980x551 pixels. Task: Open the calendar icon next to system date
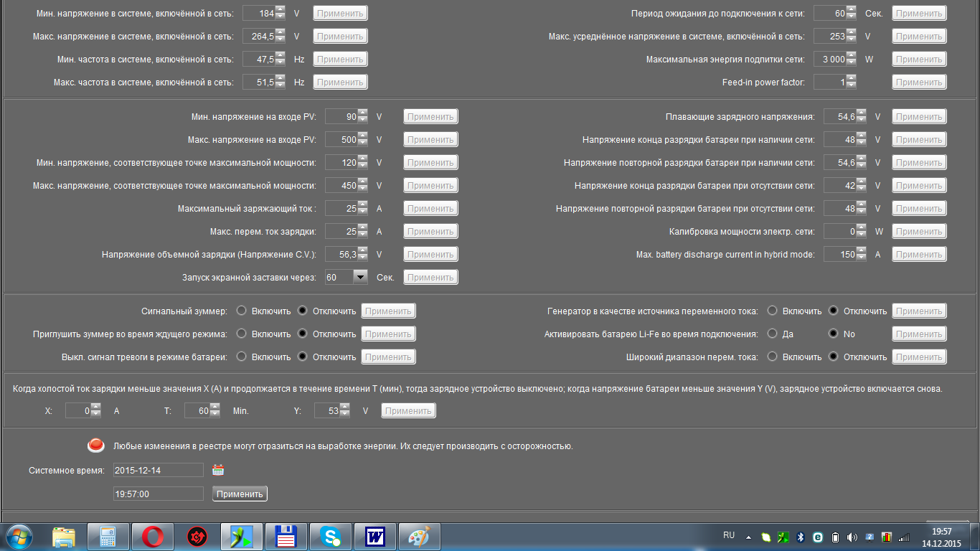218,470
